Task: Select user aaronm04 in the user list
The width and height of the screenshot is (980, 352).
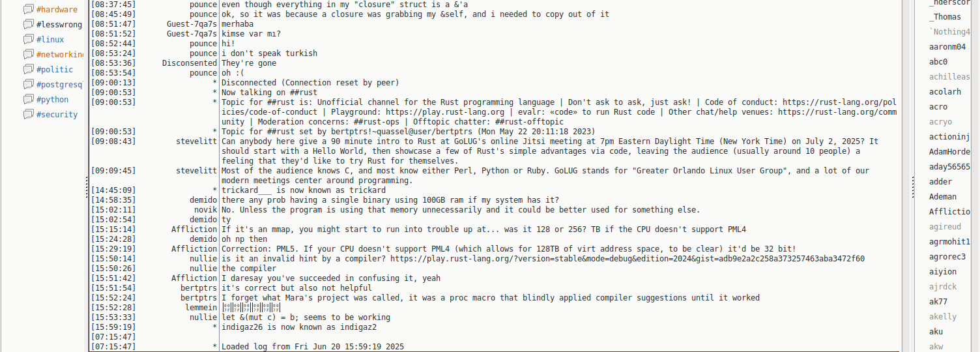Action: (947, 47)
